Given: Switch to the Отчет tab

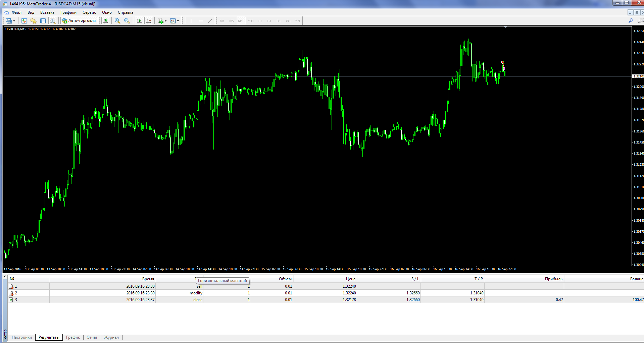Looking at the screenshot, I should coord(92,337).
